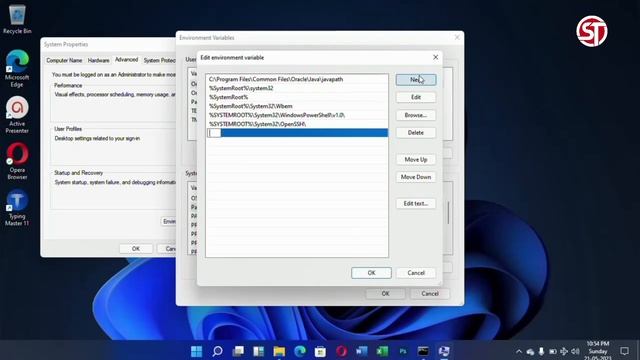
Task: Click the volume speaker tray icon
Action: pyautogui.click(x=575, y=351)
